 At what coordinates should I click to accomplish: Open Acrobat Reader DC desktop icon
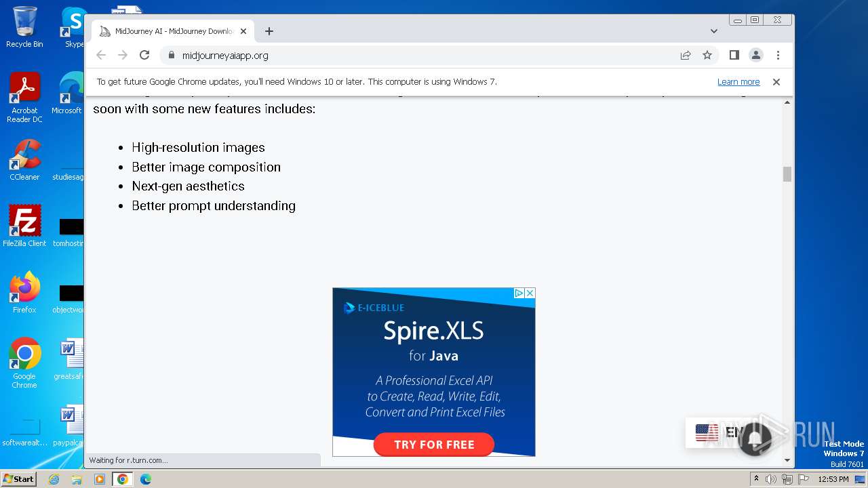pyautogui.click(x=24, y=98)
